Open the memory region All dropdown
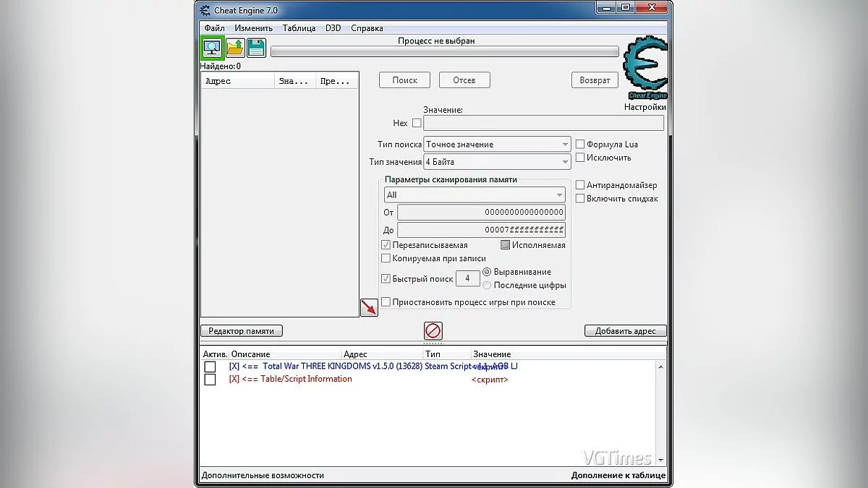The width and height of the screenshot is (868, 488). (475, 195)
